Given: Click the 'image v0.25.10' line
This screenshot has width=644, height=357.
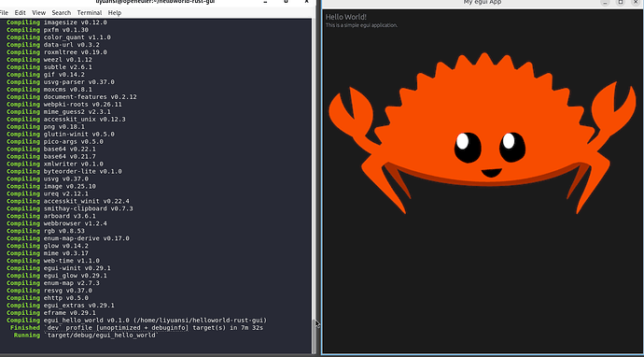Looking at the screenshot, I should click(x=51, y=186).
